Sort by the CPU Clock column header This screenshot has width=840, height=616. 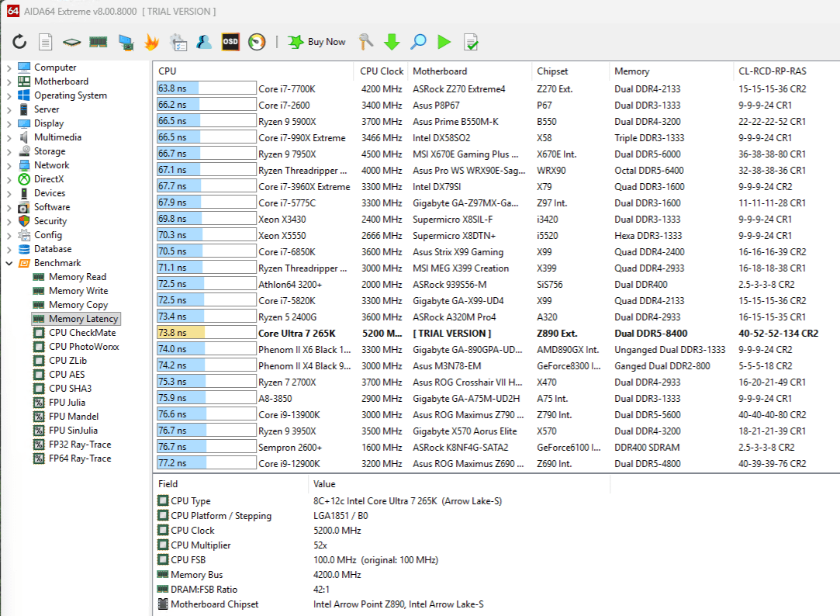[381, 71]
